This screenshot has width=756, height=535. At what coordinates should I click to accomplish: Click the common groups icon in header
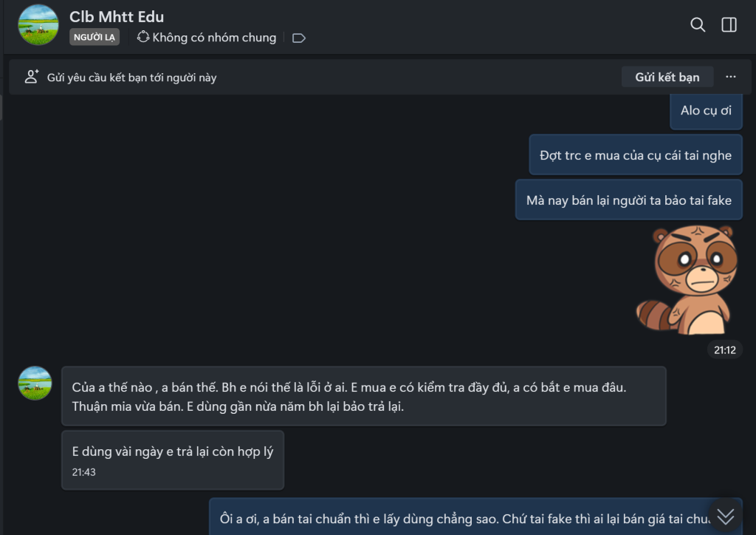coord(142,37)
